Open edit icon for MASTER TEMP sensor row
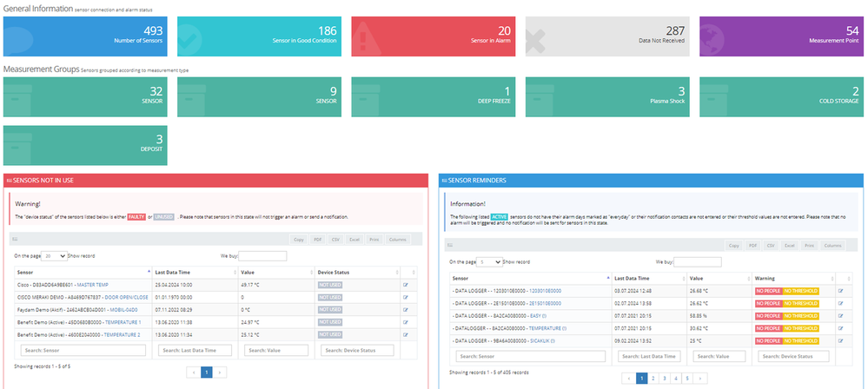Screen dimensions: 868x389 pos(406,284)
